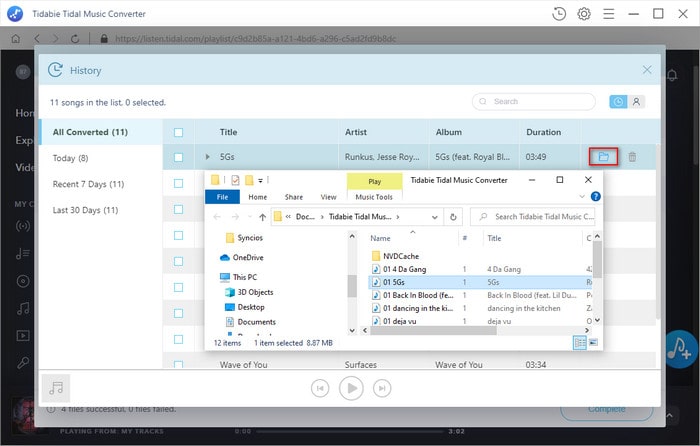Select Syncios folder in navigation pane
The width and height of the screenshot is (700, 446).
(x=244, y=238)
